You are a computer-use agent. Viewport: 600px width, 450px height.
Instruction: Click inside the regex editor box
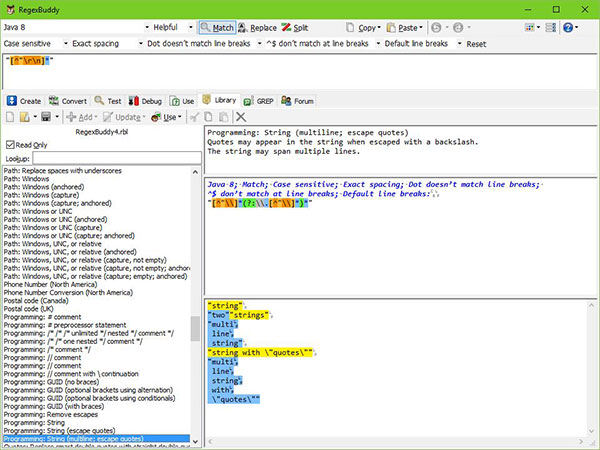point(298,72)
